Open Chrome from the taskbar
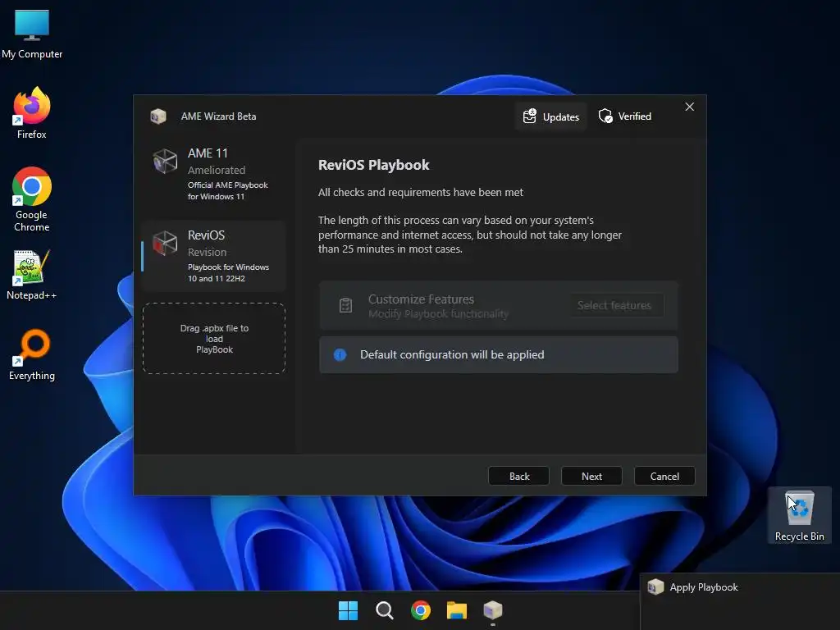The image size is (840, 630). (421, 610)
